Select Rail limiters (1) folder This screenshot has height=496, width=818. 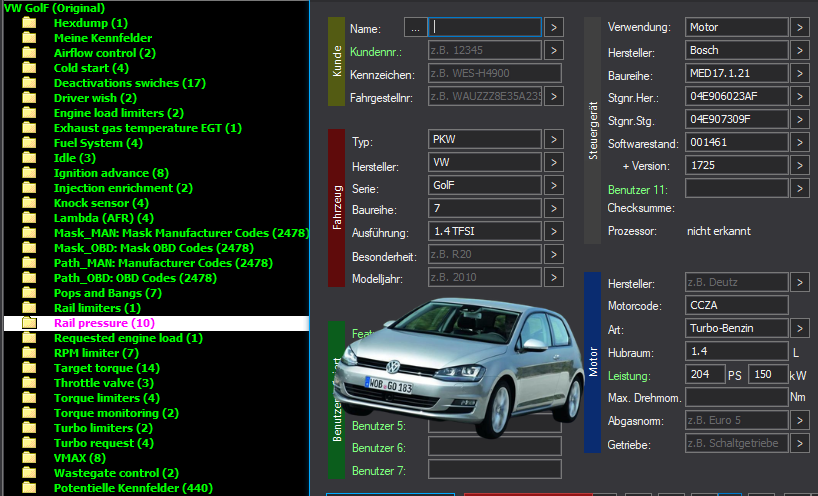tap(97, 308)
